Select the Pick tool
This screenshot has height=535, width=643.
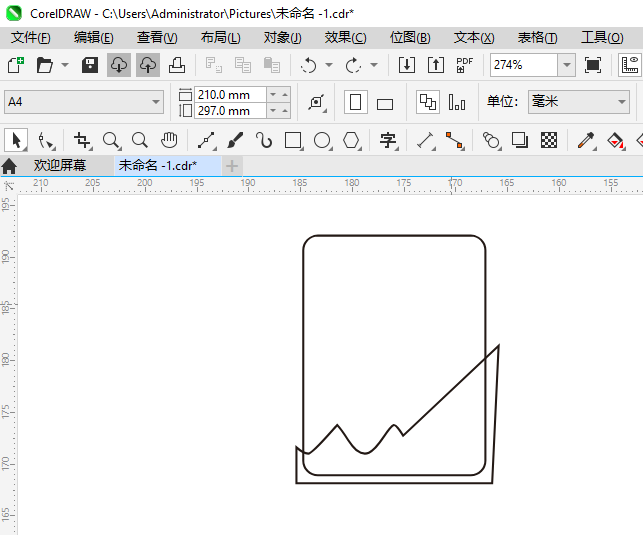click(x=16, y=140)
